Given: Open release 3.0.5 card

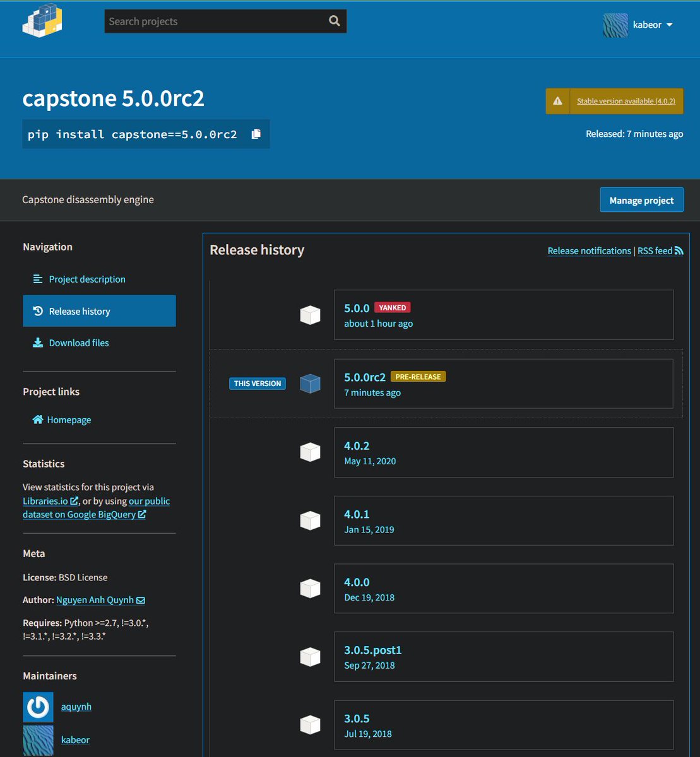Looking at the screenshot, I should 504,725.
